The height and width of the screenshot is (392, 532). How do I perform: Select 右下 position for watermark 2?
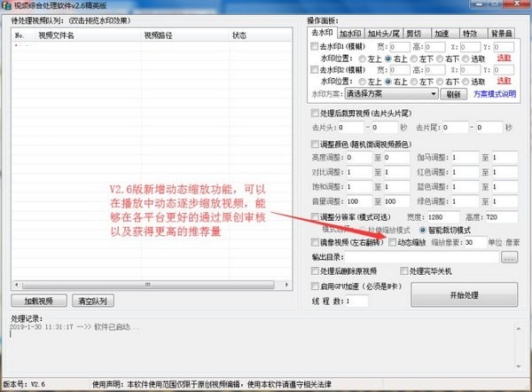pyautogui.click(x=440, y=82)
